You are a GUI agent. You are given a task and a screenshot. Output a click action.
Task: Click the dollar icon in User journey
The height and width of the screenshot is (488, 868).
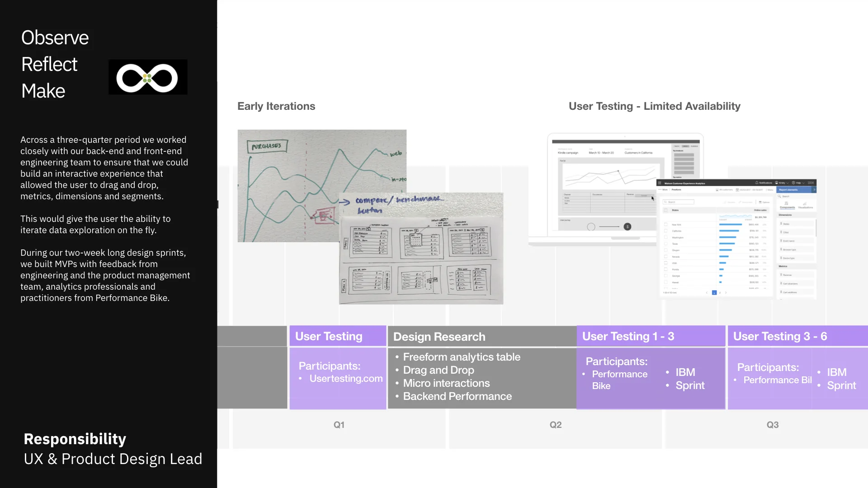pos(627,227)
